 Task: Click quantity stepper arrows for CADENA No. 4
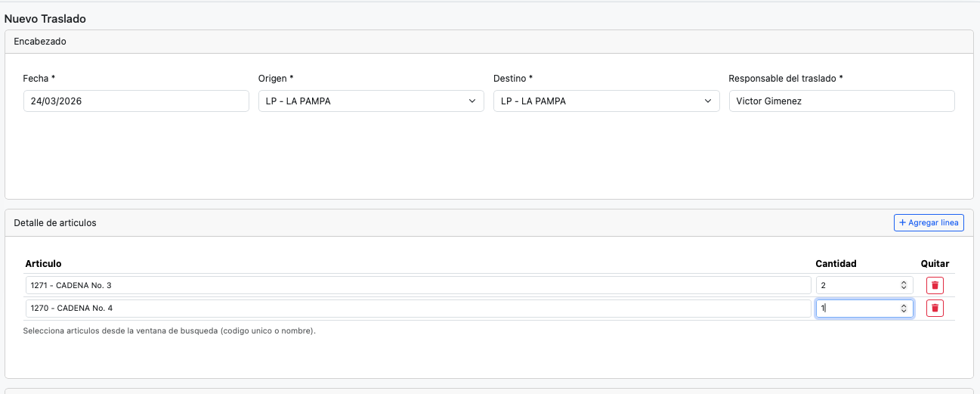(x=904, y=309)
